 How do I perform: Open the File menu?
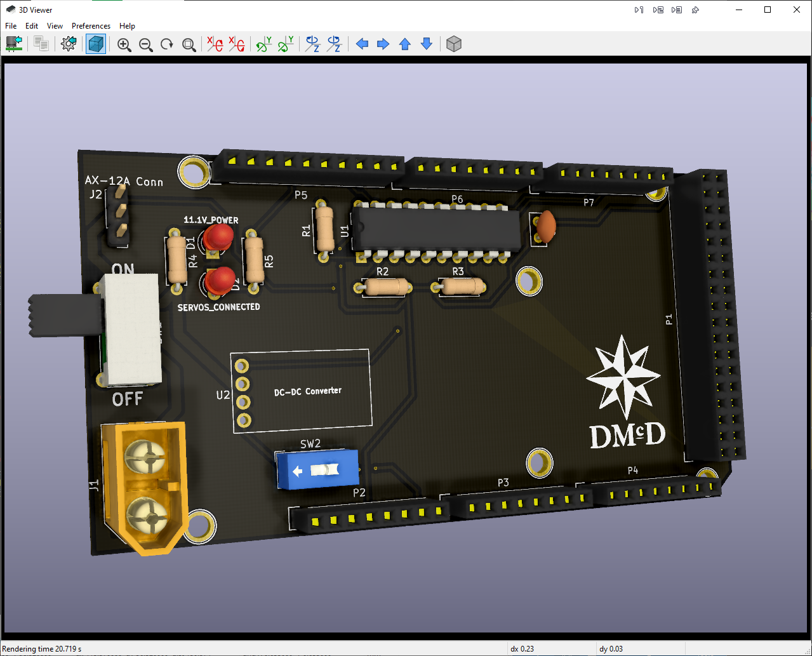11,26
